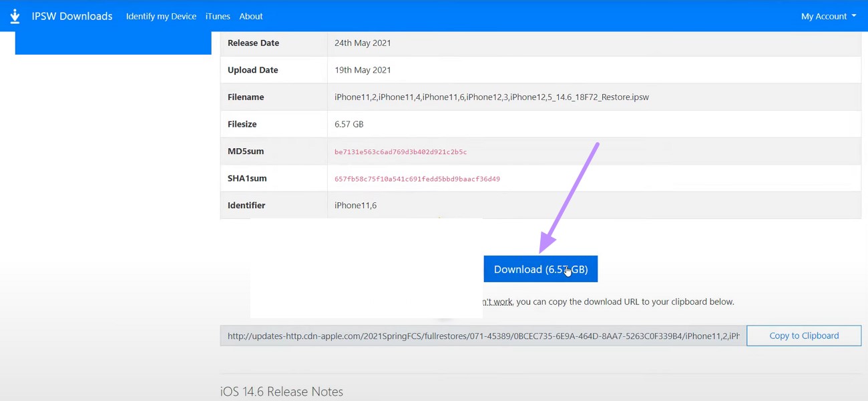Click the Filename row label
This screenshot has width=868, height=401.
[246, 97]
